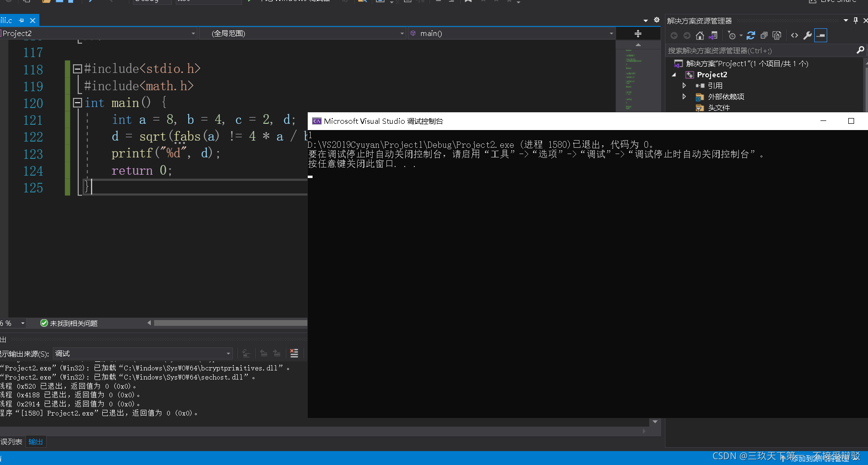The height and width of the screenshot is (465, 868).
Task: Switch to the error list tab
Action: (x=12, y=442)
